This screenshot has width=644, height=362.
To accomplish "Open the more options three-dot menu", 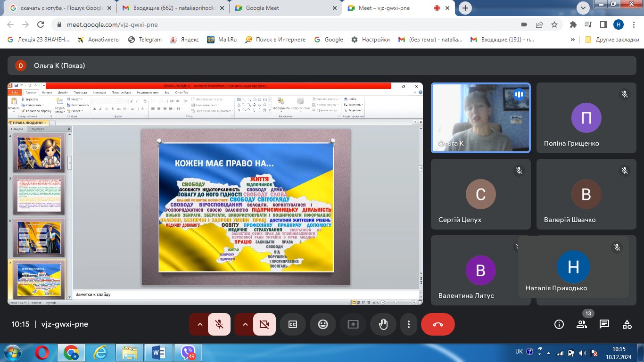I will 409,324.
